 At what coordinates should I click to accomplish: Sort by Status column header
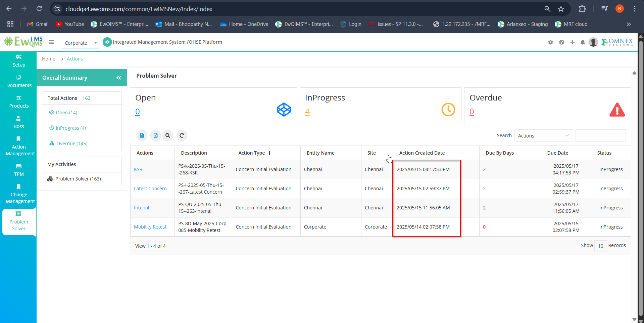click(x=604, y=153)
